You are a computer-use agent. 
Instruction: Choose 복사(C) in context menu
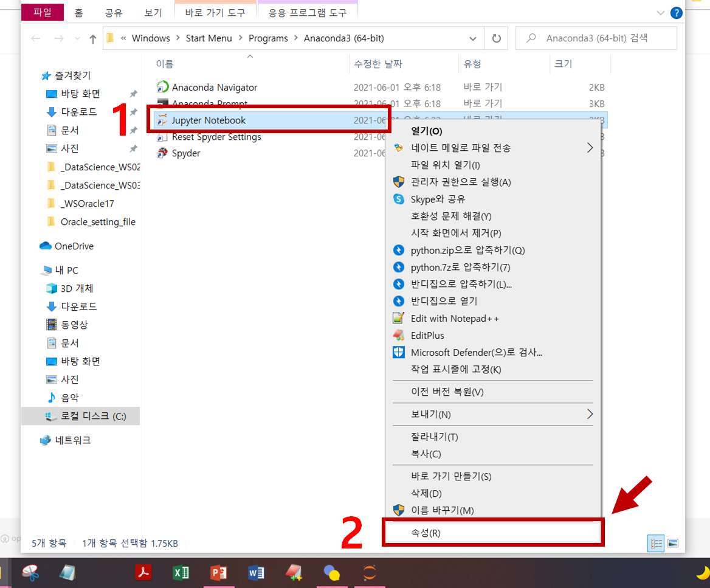pos(493,454)
